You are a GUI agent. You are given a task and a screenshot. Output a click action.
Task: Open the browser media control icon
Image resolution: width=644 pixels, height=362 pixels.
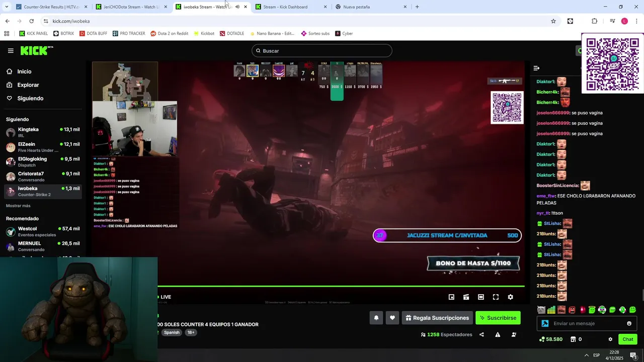[x=612, y=21]
